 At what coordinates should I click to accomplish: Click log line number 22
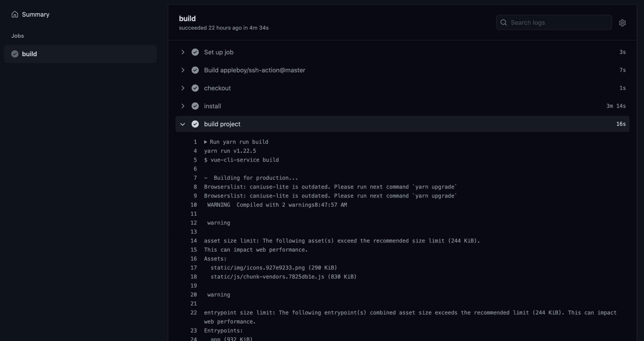[x=194, y=313]
